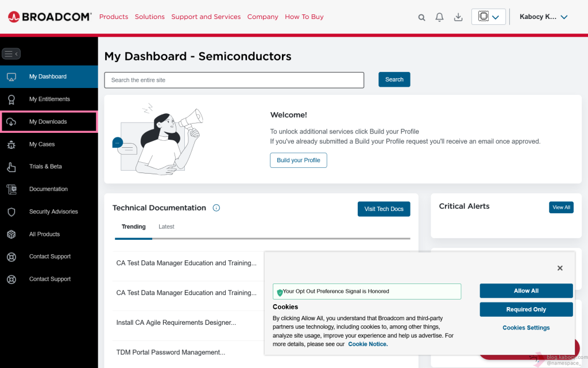The height and width of the screenshot is (368, 588).
Task: Expand the portal division selector dropdown
Action: coord(489,17)
